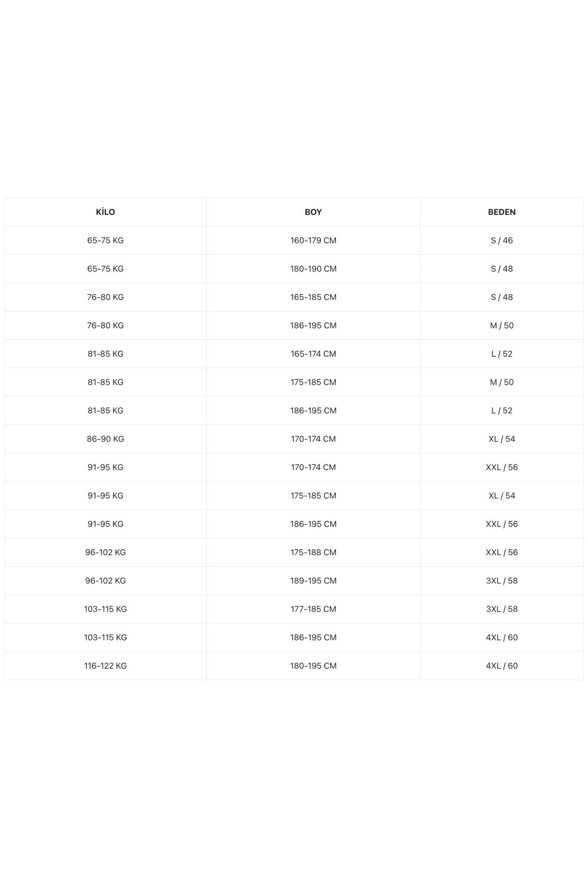Click XXL / 56 in the 175-188 CM row
This screenshot has height=882, width=588.
(502, 552)
